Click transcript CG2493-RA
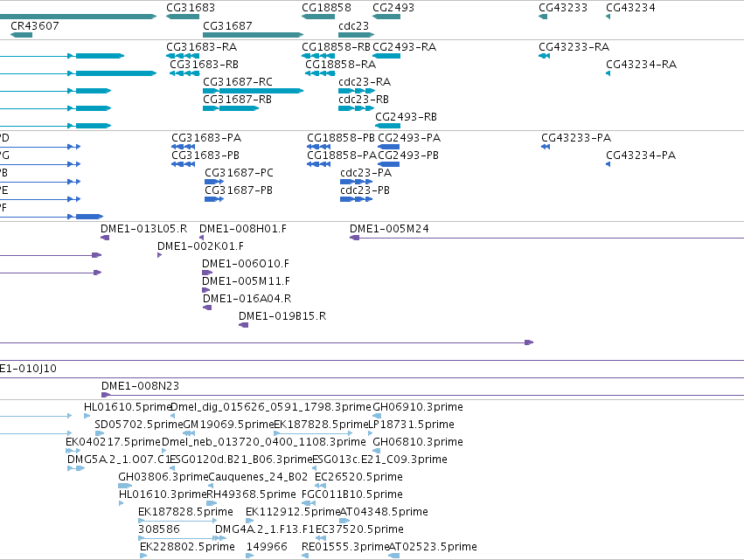The image size is (744, 560). point(386,56)
